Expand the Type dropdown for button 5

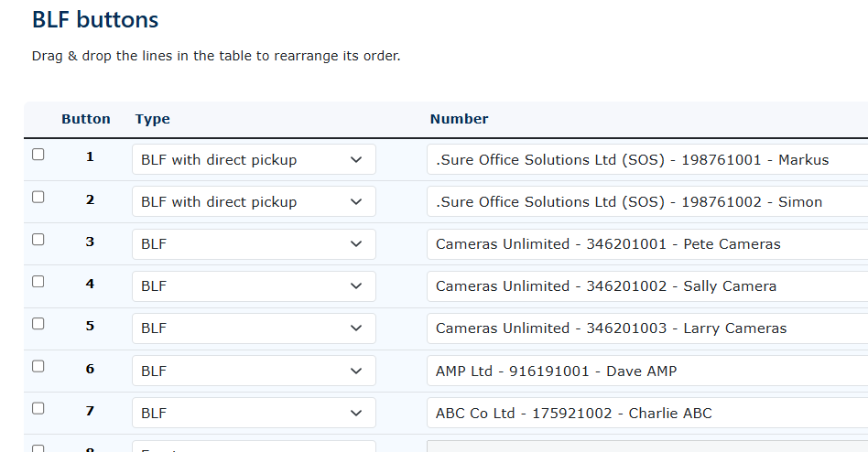tap(254, 328)
